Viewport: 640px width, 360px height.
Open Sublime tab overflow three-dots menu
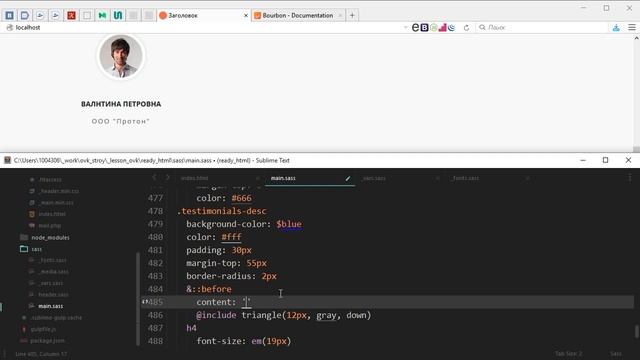pos(630,178)
